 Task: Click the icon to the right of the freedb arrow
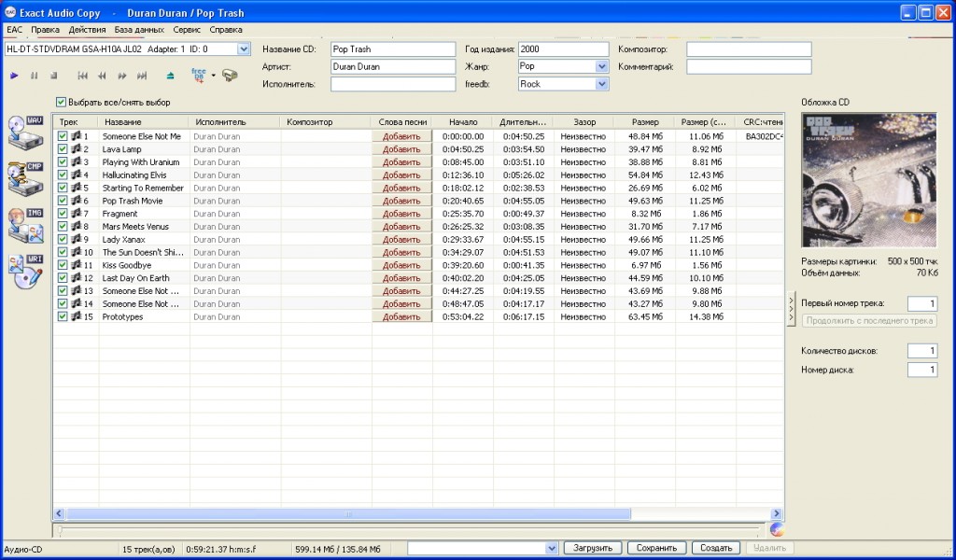click(230, 75)
